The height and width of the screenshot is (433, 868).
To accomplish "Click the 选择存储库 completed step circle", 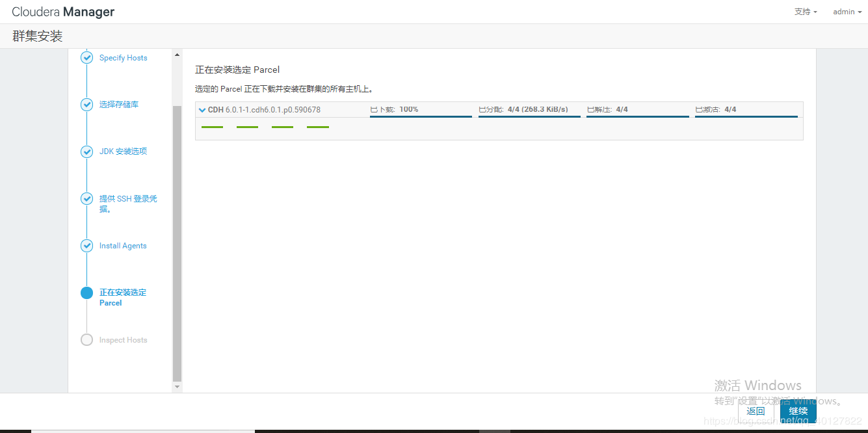I will pos(86,105).
